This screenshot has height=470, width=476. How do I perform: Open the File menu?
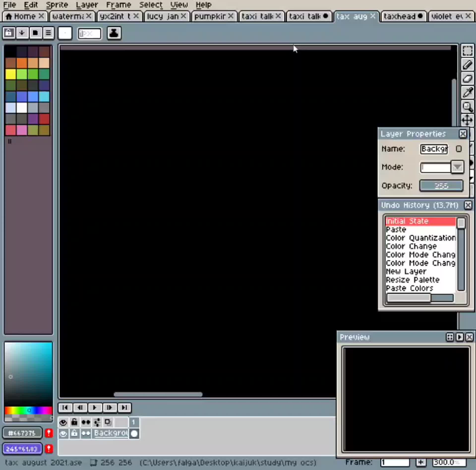[10, 5]
